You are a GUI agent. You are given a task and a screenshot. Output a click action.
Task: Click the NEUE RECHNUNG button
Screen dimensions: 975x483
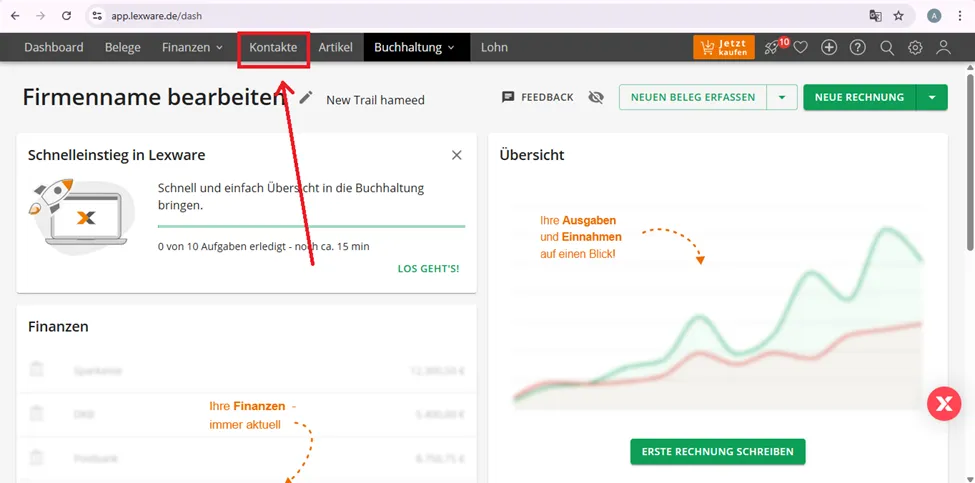coord(859,98)
